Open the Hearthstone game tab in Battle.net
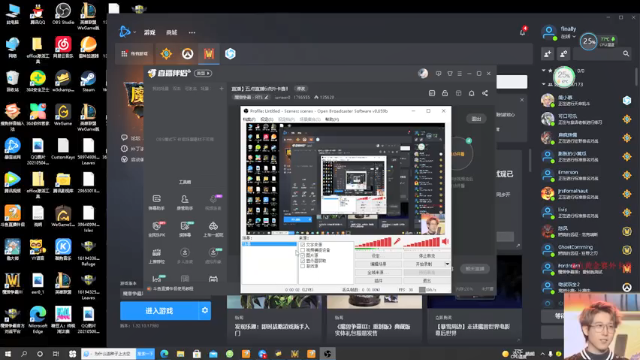This screenshot has height=360, width=640. pyautogui.click(x=166, y=53)
